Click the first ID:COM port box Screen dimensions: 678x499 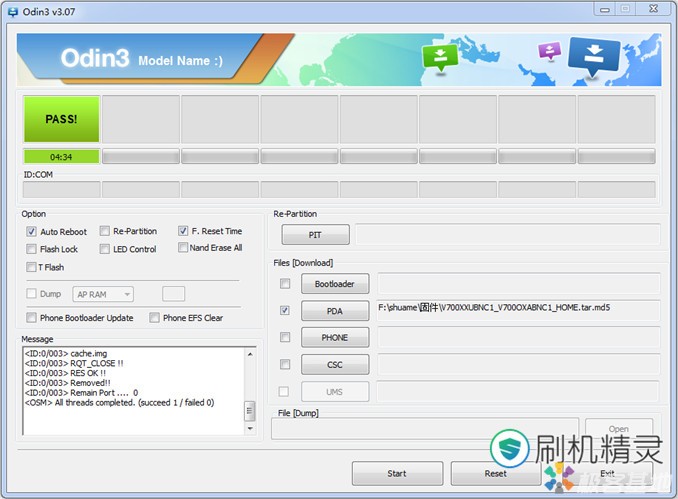point(61,189)
